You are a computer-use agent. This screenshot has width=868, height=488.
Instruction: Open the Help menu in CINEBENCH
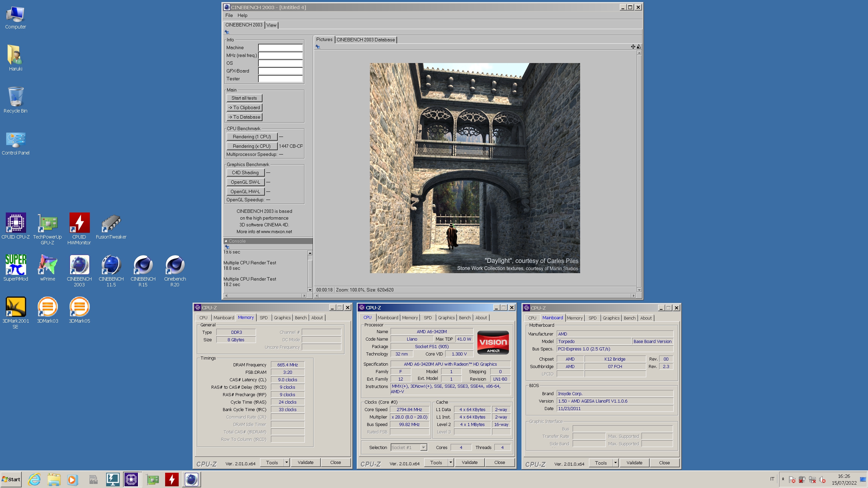pyautogui.click(x=242, y=15)
